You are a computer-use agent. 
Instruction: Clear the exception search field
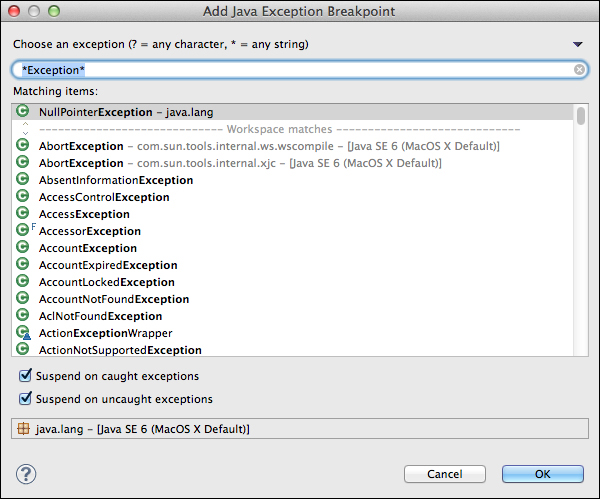pos(580,70)
